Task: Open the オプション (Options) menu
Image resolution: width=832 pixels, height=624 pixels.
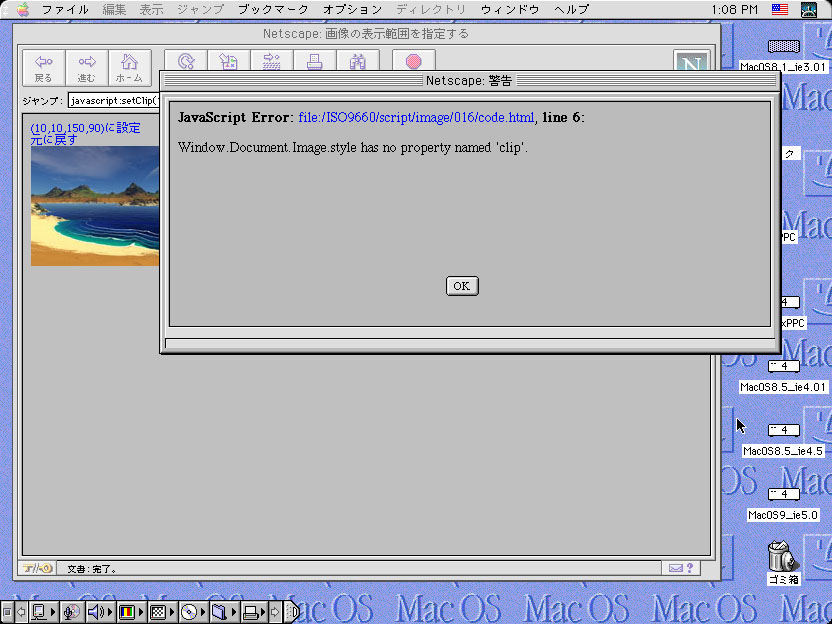Action: click(353, 9)
